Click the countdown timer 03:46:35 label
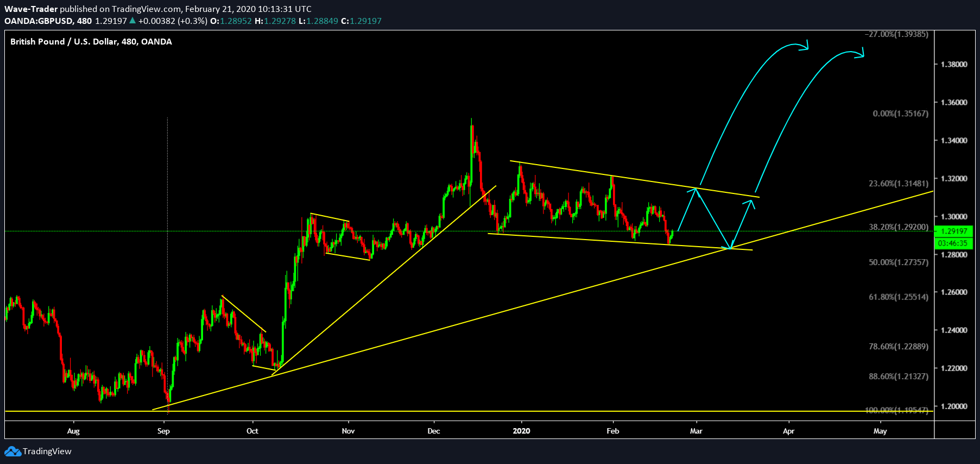Image resolution: width=980 pixels, height=464 pixels. click(954, 243)
